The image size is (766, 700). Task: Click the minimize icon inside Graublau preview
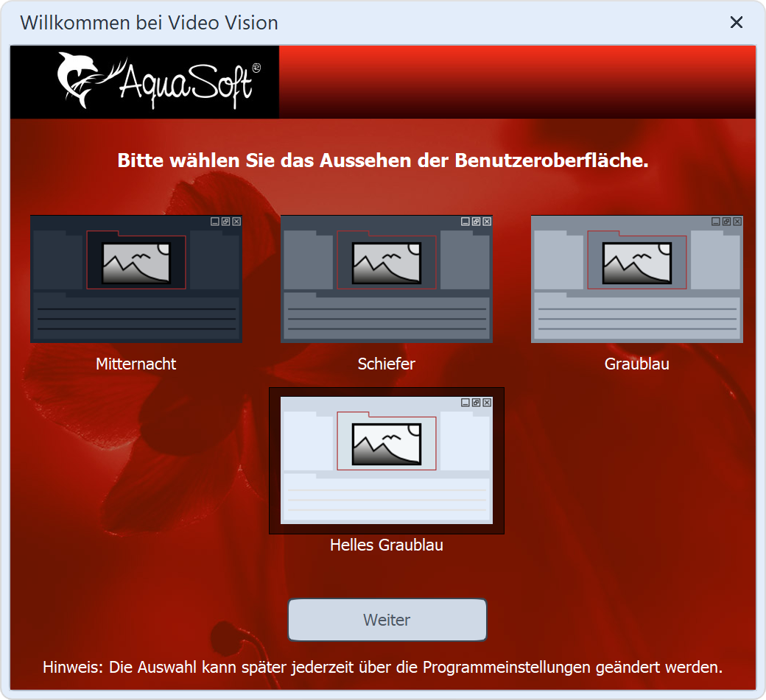pyautogui.click(x=715, y=221)
